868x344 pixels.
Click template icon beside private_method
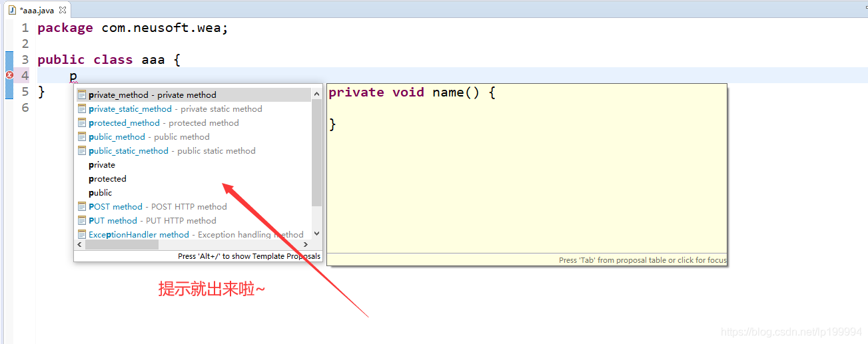point(82,94)
